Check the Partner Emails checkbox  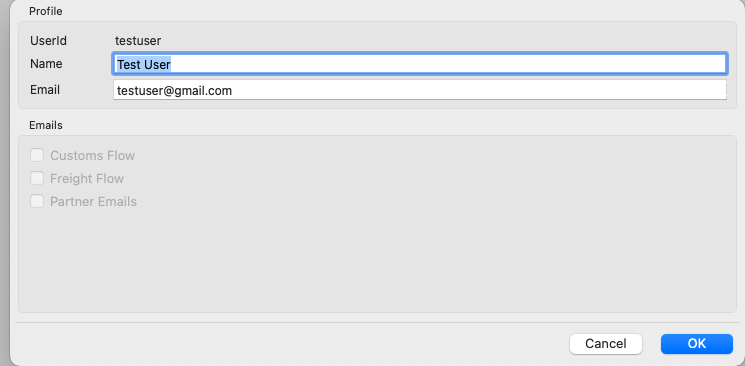click(x=37, y=201)
